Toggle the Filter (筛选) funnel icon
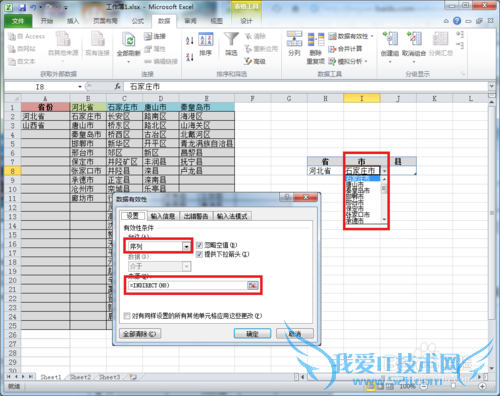The image size is (500, 396). pos(231,39)
